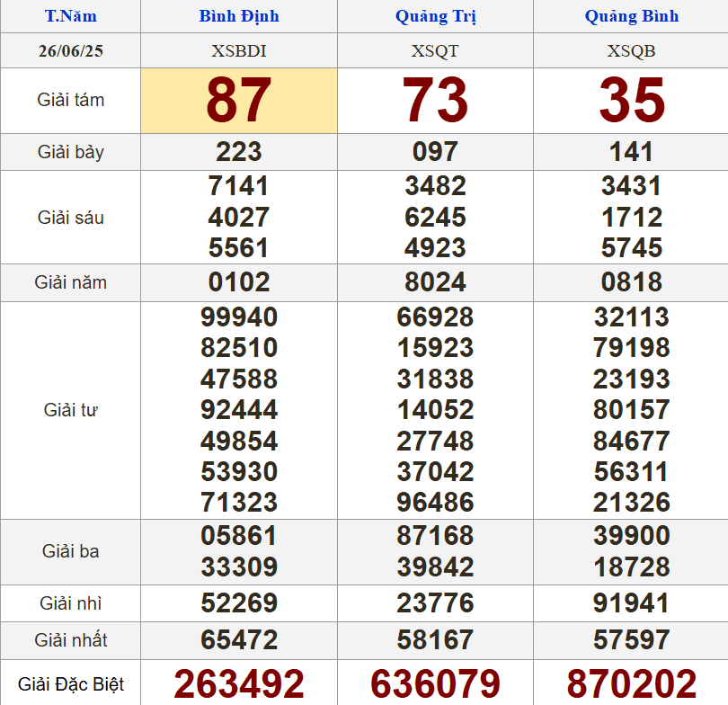Select special prize number 870202
The height and width of the screenshot is (705, 728).
click(x=632, y=684)
